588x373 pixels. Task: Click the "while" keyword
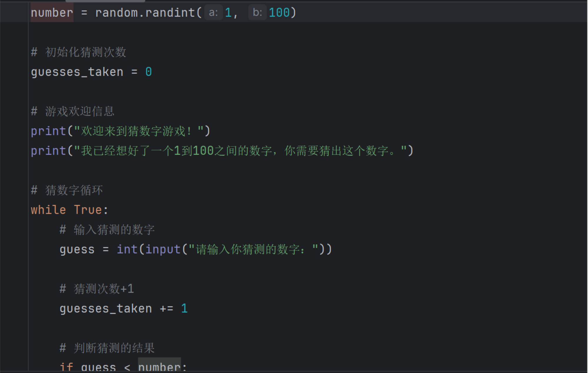48,210
